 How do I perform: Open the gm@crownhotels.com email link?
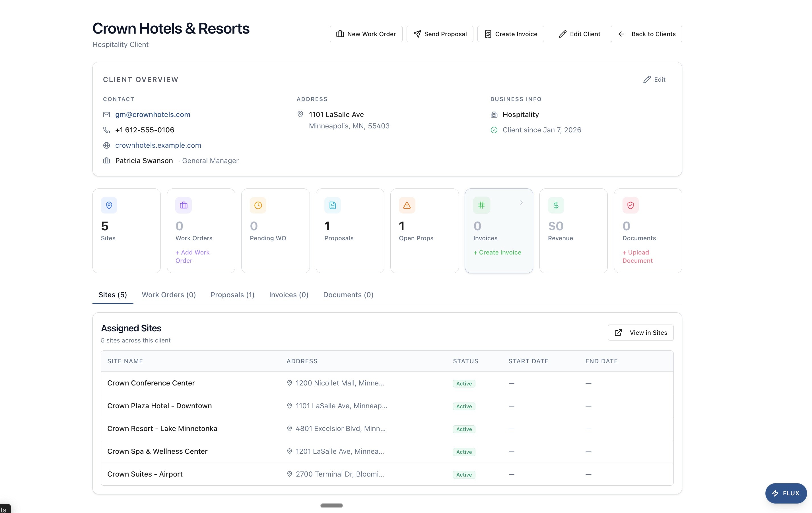click(x=153, y=114)
